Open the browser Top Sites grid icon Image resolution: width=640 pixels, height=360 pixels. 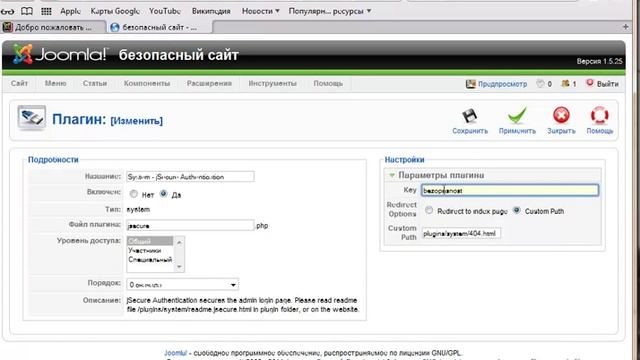coord(46,11)
